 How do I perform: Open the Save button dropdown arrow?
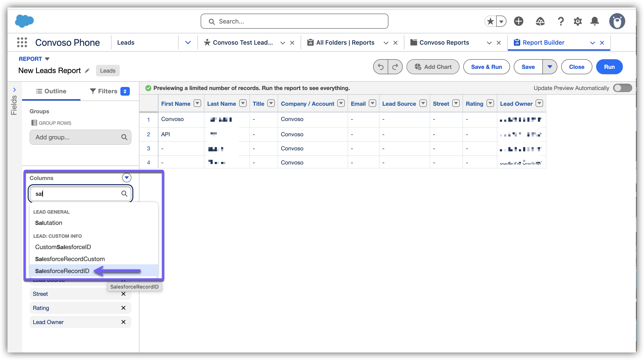tap(550, 67)
